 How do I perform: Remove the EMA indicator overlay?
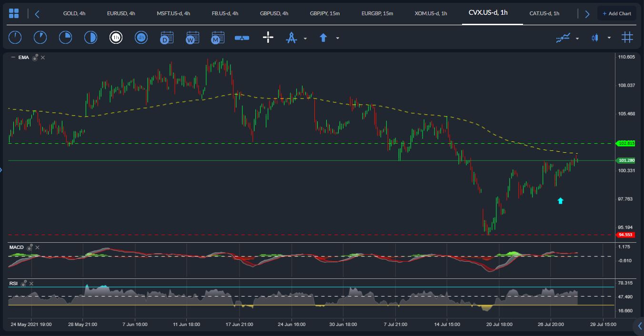[x=43, y=58]
